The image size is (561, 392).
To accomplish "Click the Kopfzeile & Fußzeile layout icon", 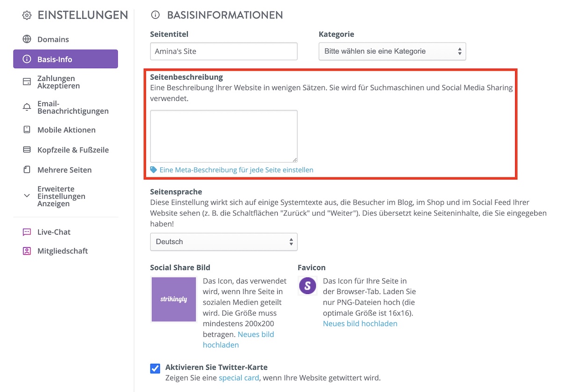I will [27, 150].
